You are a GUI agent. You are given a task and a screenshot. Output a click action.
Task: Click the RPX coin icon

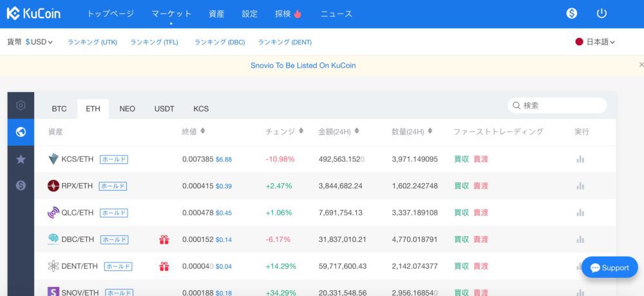click(53, 186)
